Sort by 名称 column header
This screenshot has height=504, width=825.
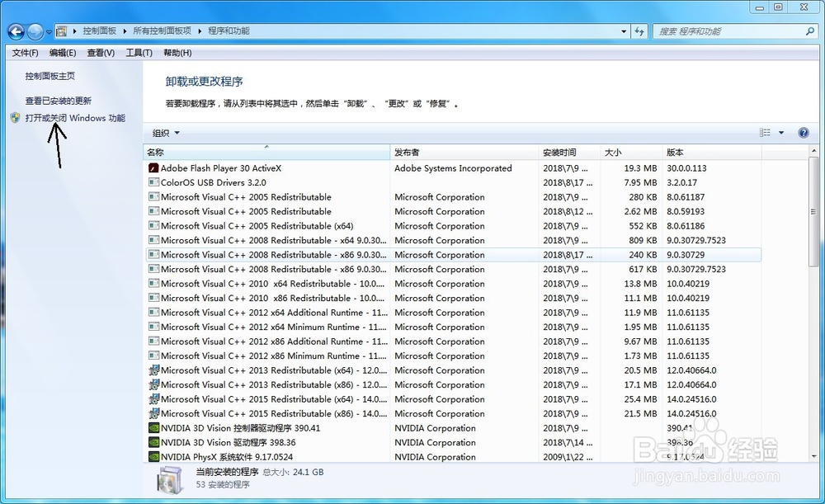coord(266,153)
